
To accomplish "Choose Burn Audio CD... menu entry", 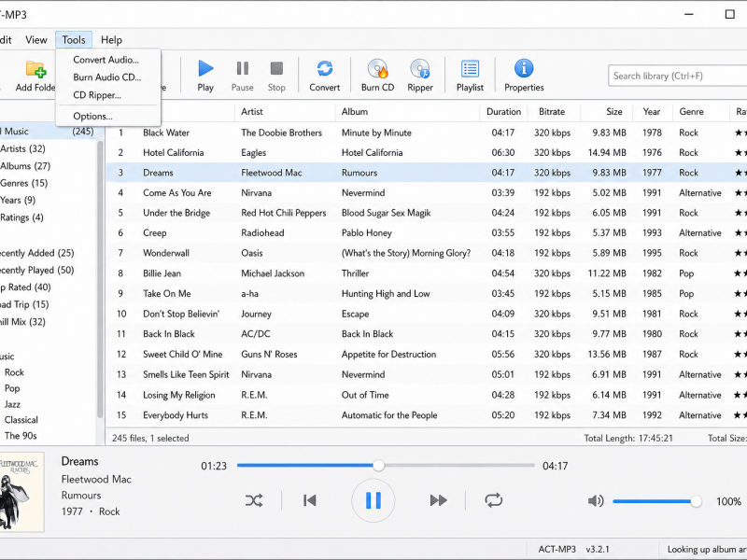I will [107, 77].
